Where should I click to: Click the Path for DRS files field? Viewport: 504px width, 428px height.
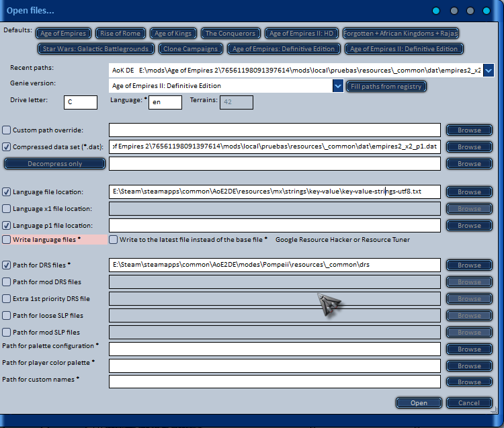(275, 265)
